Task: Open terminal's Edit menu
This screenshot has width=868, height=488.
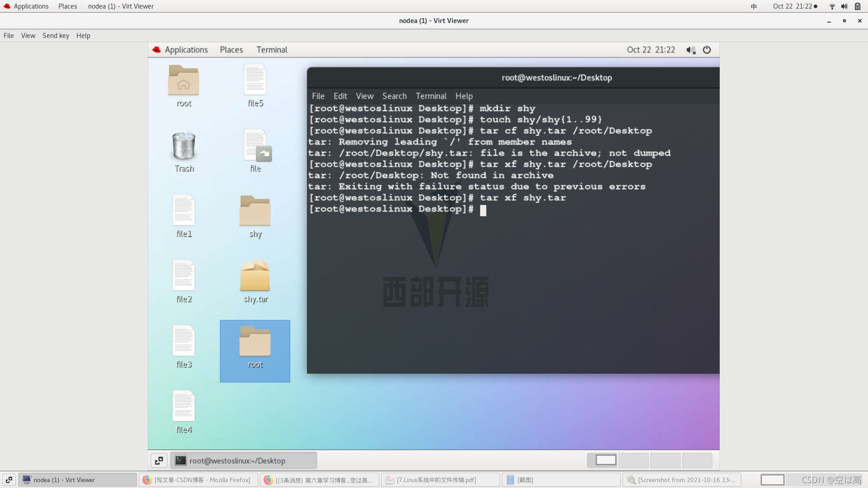Action: (340, 96)
